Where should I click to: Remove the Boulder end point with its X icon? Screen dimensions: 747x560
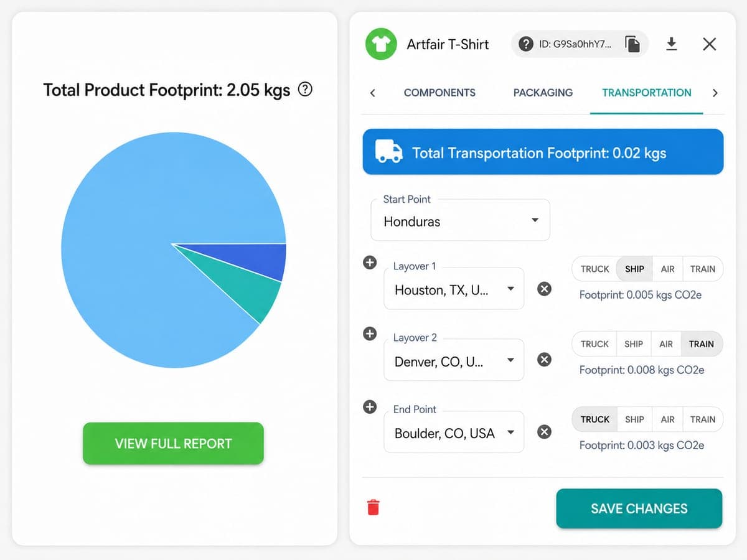[x=544, y=432]
